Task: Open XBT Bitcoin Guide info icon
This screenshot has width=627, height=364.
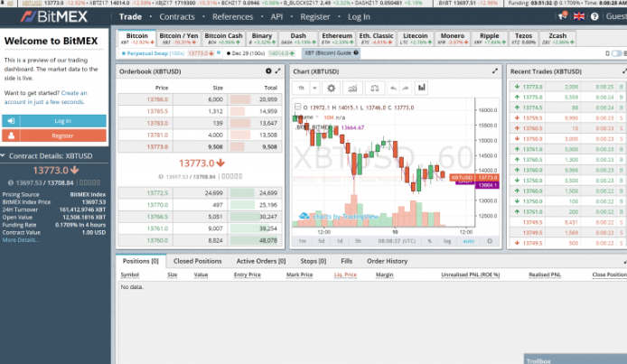Action: click(356, 52)
